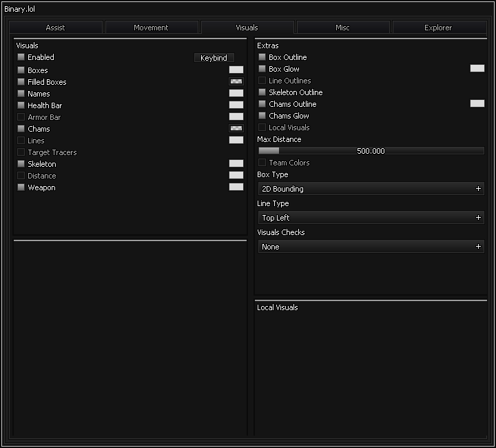Screen dimensions: 496x448
Task: Pick the Box Glow color swatch
Action: [477, 68]
